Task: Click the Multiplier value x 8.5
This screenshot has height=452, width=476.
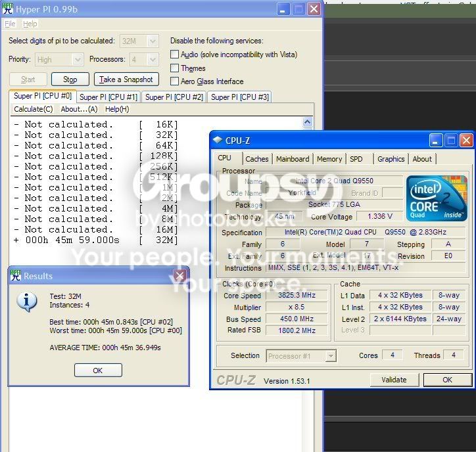Action: pyautogui.click(x=297, y=307)
